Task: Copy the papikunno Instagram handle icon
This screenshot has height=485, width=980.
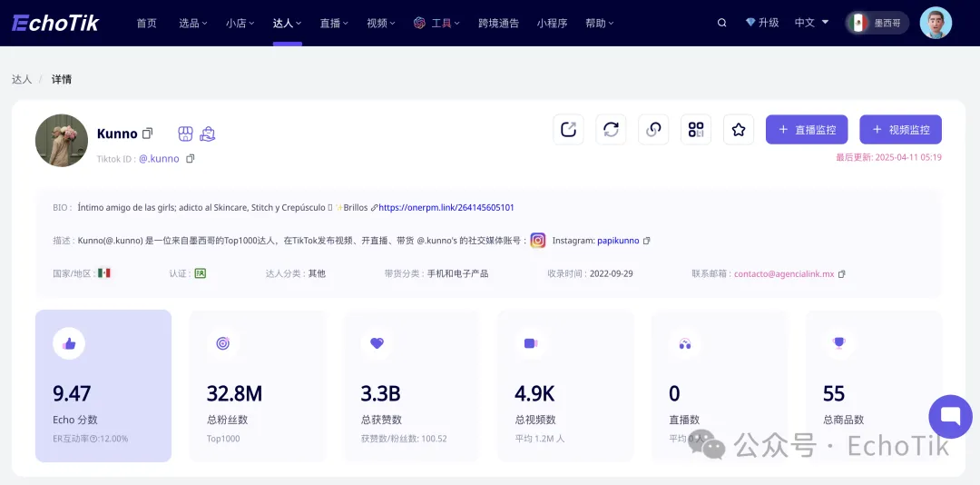Action: click(x=647, y=241)
